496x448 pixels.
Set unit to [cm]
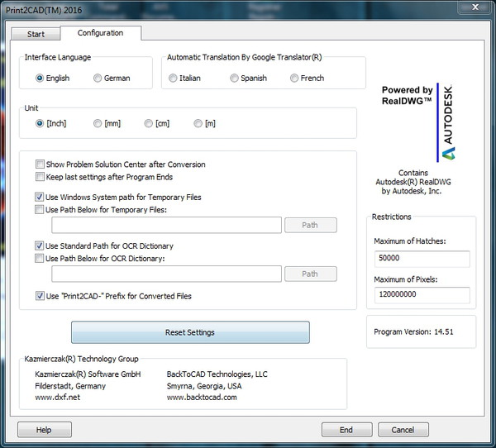point(157,123)
